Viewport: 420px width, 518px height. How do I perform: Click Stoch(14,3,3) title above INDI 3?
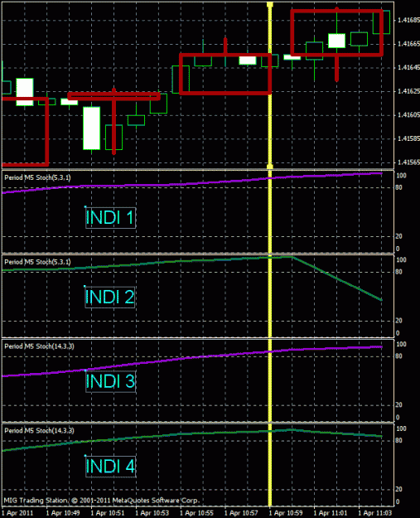tap(39, 346)
